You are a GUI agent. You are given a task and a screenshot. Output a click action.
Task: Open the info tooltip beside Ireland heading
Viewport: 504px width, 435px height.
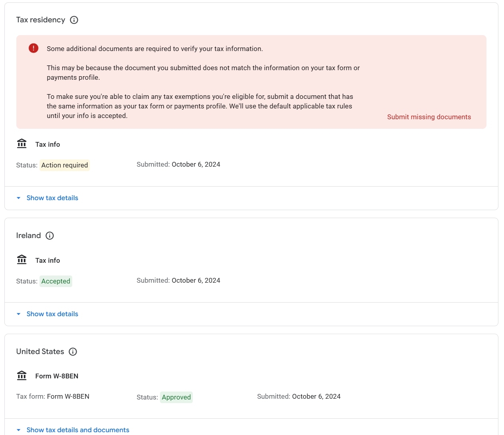click(x=49, y=236)
